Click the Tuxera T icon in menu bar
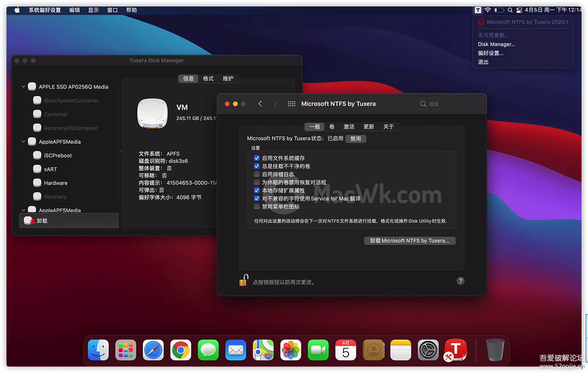The width and height of the screenshot is (588, 373). (x=478, y=10)
